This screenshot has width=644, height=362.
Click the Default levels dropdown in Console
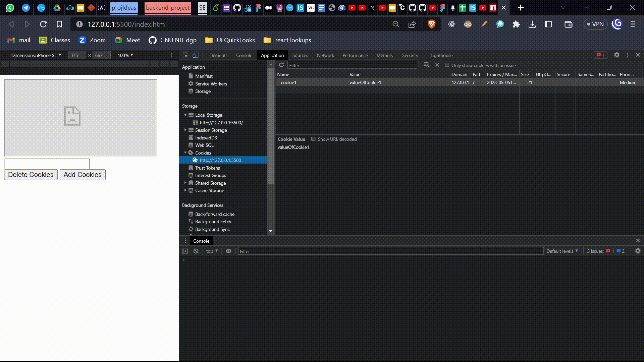point(561,251)
